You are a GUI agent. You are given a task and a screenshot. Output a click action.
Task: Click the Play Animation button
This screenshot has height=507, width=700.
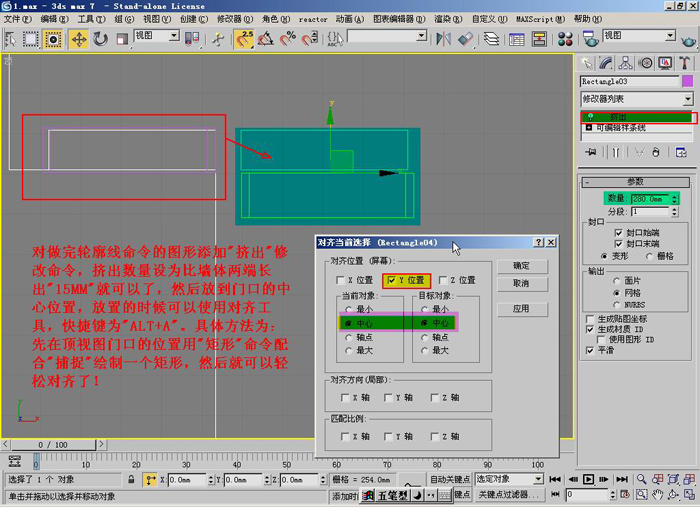click(x=588, y=479)
